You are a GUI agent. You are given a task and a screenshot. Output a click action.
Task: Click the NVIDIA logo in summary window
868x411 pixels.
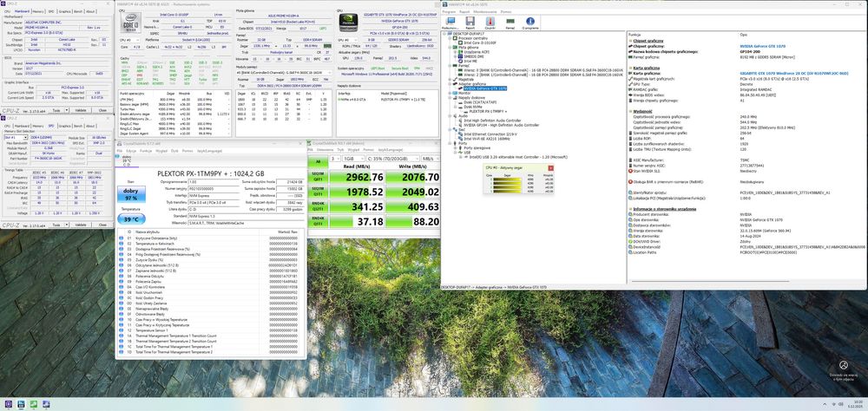(348, 24)
